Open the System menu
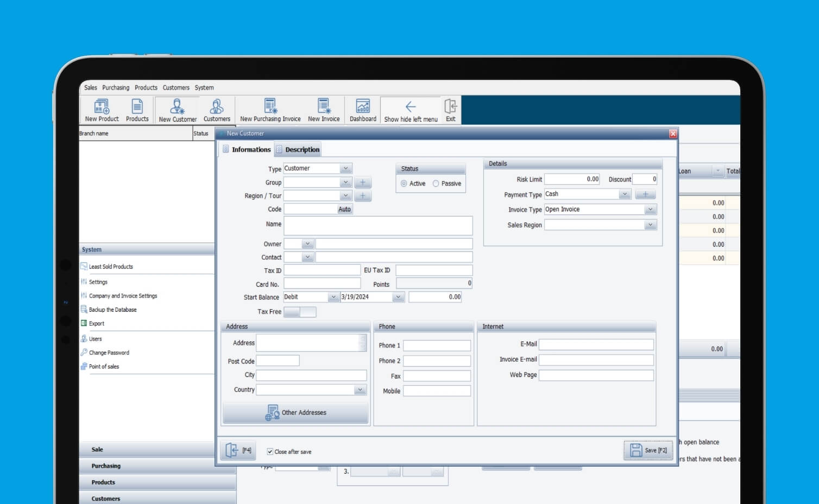This screenshot has height=504, width=819. pos(204,87)
